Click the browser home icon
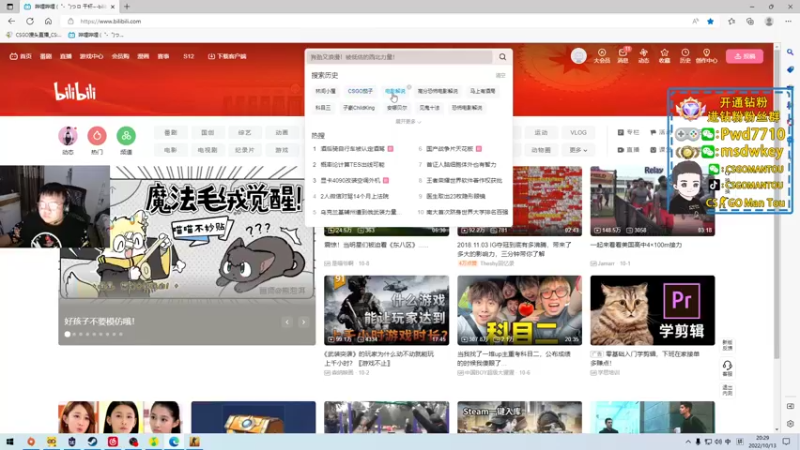Viewport: 800px width, 450px height. click(48, 21)
